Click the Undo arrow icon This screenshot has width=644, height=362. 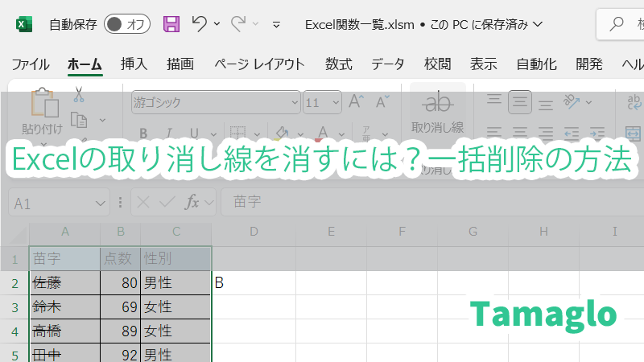pos(200,24)
